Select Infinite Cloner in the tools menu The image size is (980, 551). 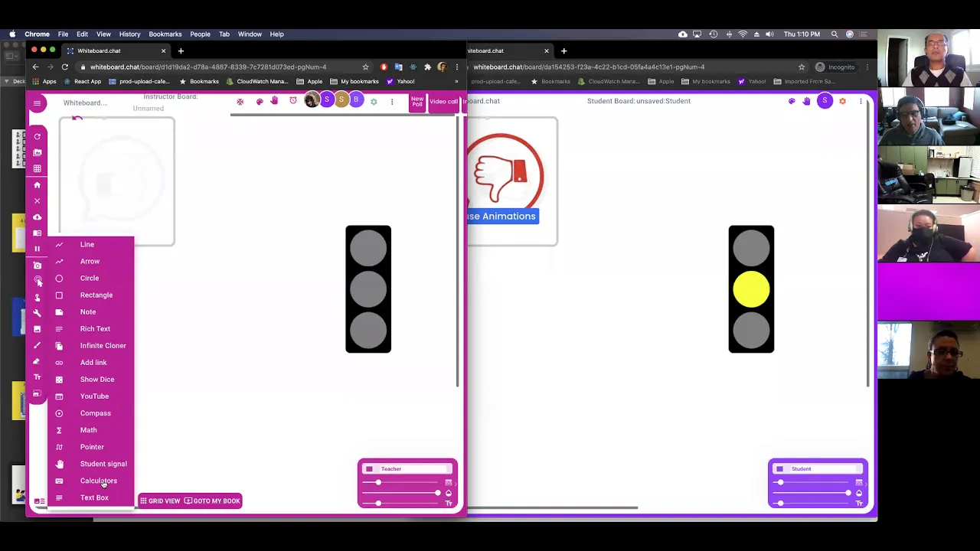point(90,346)
